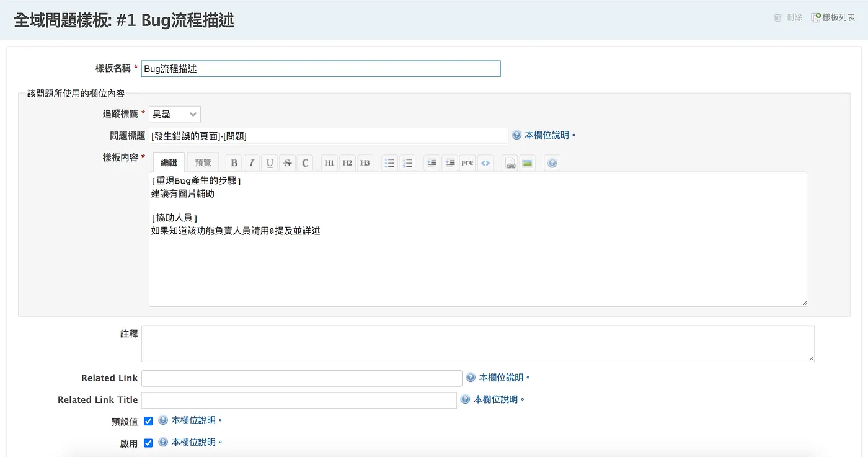Image resolution: width=868 pixels, height=457 pixels.
Task: Open the 追蹤標籤 dropdown showing 臭蟲
Action: coord(175,114)
